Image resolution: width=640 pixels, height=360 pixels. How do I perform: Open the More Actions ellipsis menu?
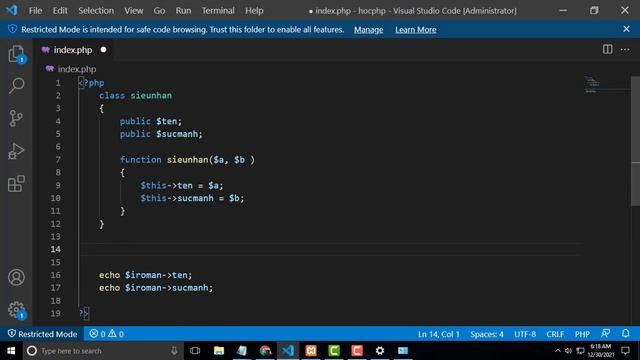pos(625,49)
